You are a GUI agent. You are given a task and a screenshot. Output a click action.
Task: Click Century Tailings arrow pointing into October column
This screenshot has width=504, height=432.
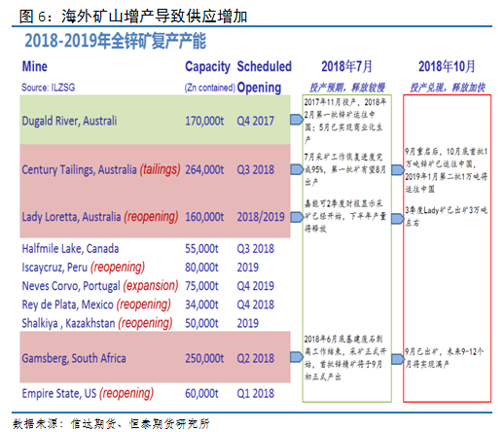point(398,170)
